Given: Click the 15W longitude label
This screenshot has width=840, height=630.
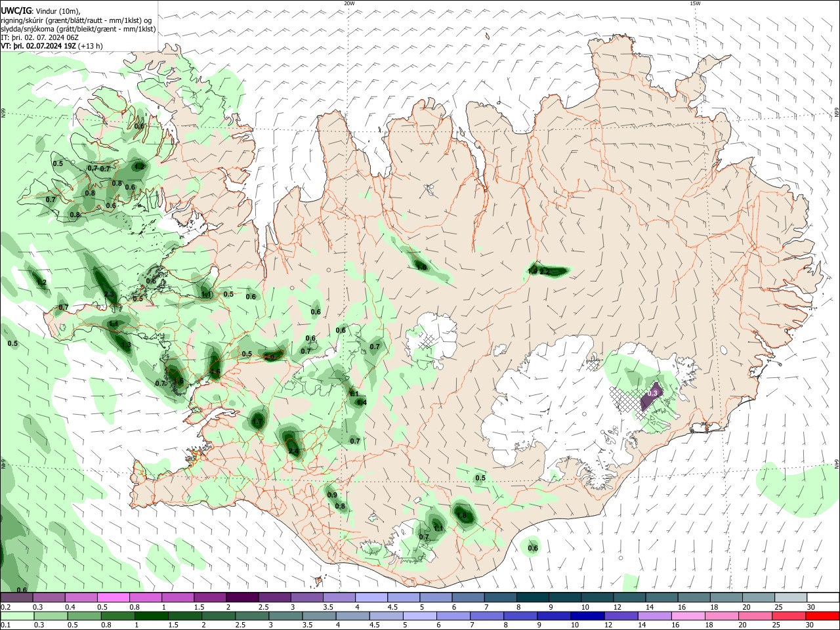Looking at the screenshot, I should 695,3.
